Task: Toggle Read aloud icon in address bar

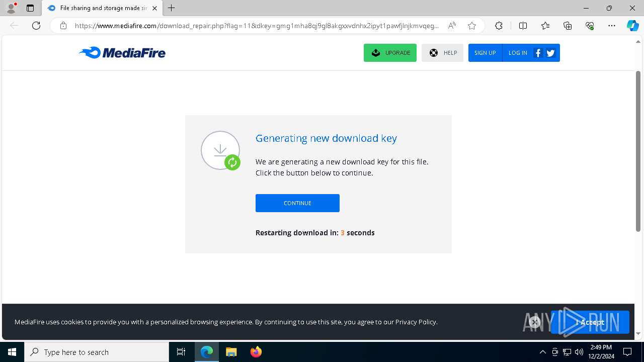Action: point(452,26)
